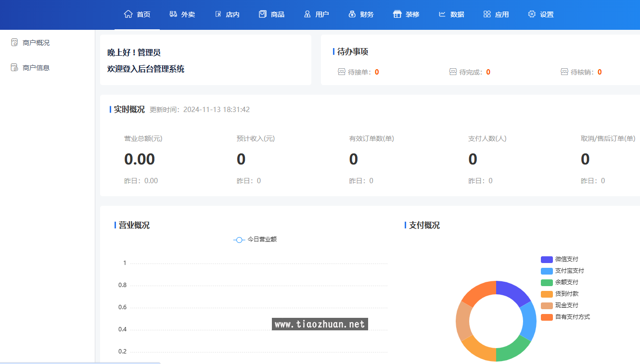Click the home icon in top navigation
640x364 pixels.
128,14
